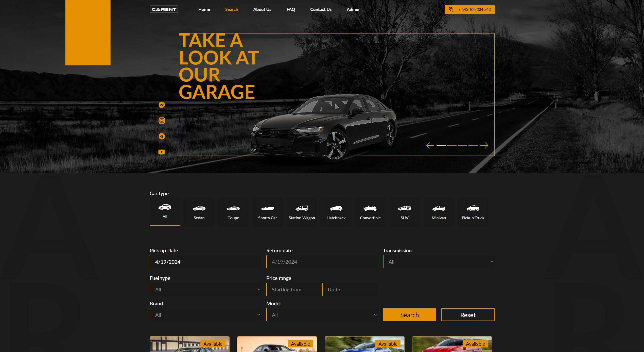Screen dimensions: 644x352
Task: Open the Model dropdown
Action: [322, 315]
